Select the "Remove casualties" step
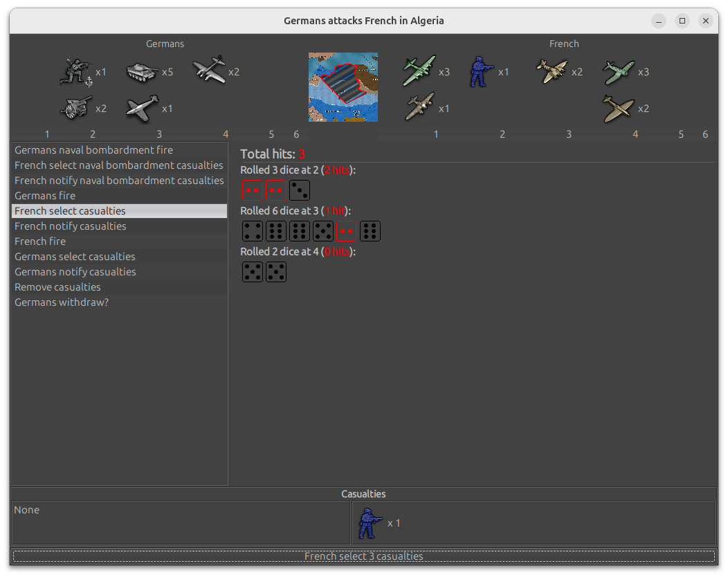This screenshot has width=728, height=577. [57, 287]
